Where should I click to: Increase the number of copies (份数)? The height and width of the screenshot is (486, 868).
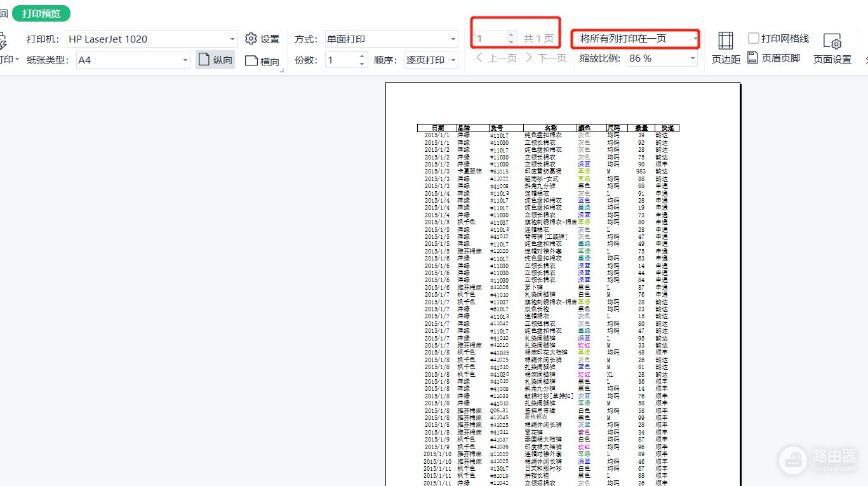(x=362, y=57)
